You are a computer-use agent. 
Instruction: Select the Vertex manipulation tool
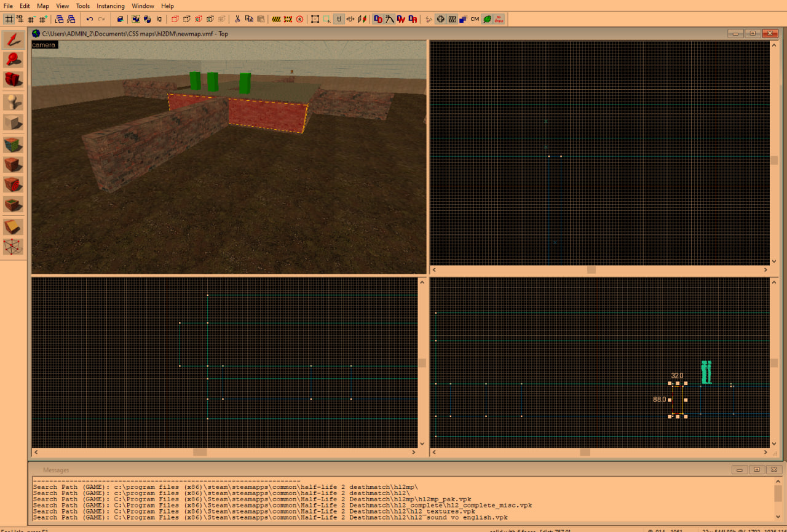coord(13,247)
